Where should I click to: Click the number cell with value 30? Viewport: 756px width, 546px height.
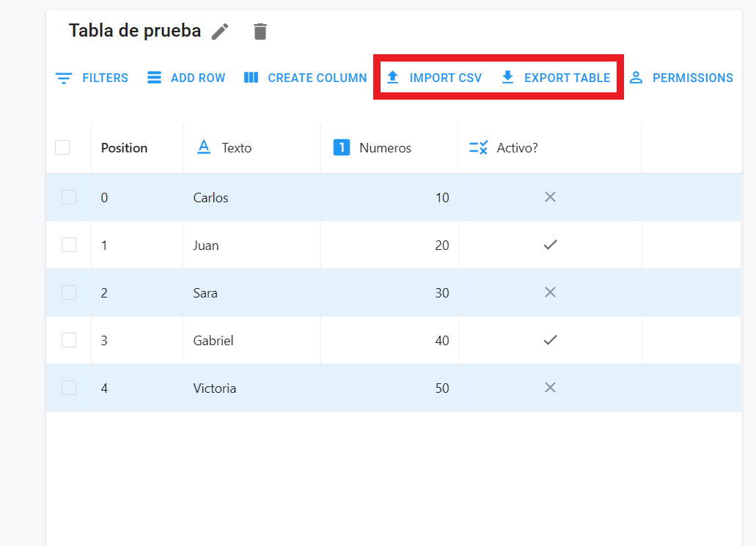click(389, 292)
